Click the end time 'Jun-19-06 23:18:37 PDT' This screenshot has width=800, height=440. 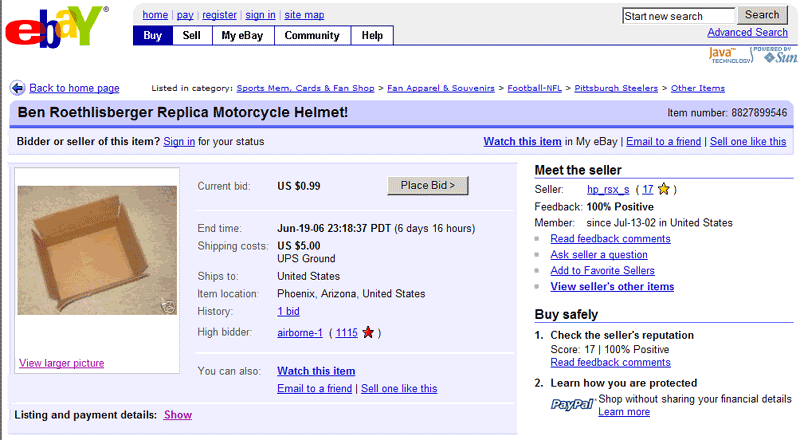[334, 228]
